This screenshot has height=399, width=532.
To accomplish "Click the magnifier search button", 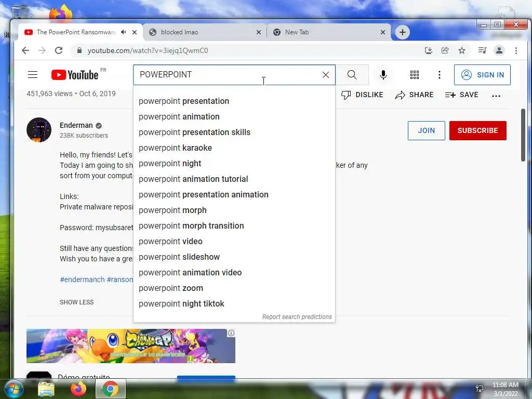I will [x=352, y=75].
